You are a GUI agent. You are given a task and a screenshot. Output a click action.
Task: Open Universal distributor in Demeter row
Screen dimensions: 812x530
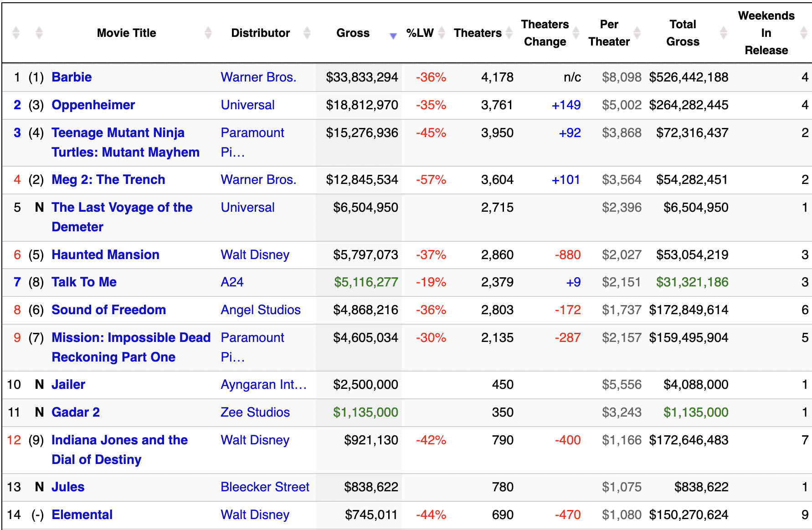click(x=247, y=207)
